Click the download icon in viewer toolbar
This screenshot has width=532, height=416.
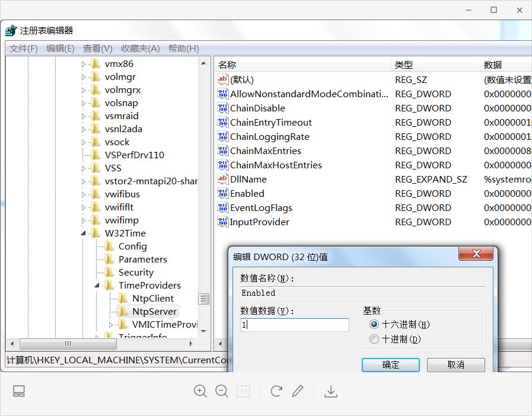pos(330,391)
